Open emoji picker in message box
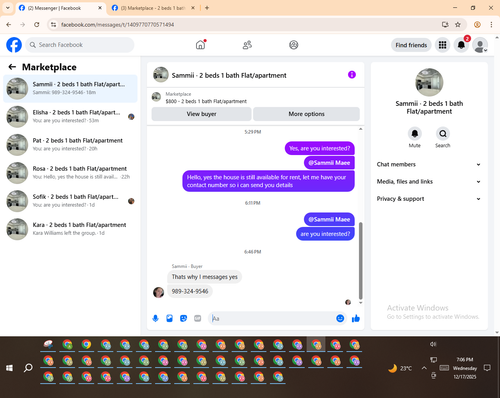 coord(340,318)
